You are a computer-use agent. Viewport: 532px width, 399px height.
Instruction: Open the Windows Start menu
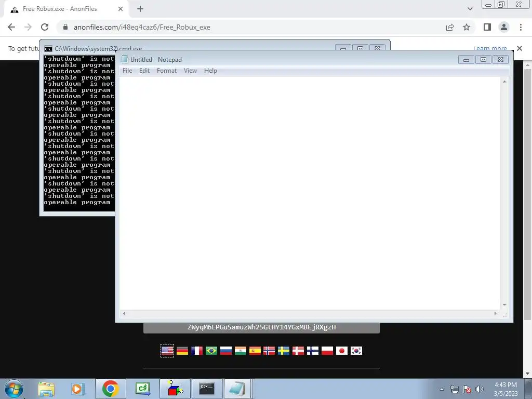pyautogui.click(x=14, y=389)
